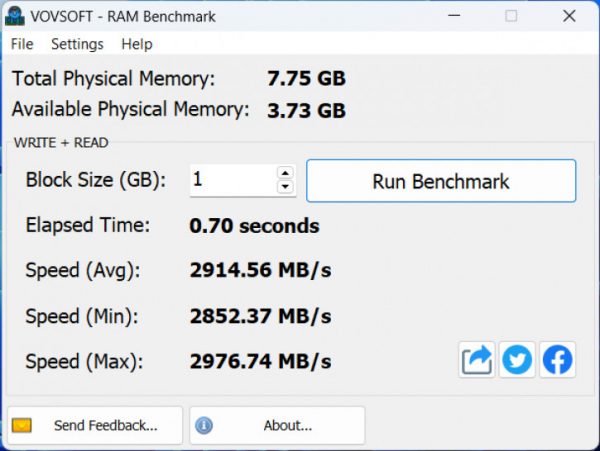This screenshot has height=451, width=600.
Task: Close the RAM Benchmark window
Action: [x=567, y=17]
